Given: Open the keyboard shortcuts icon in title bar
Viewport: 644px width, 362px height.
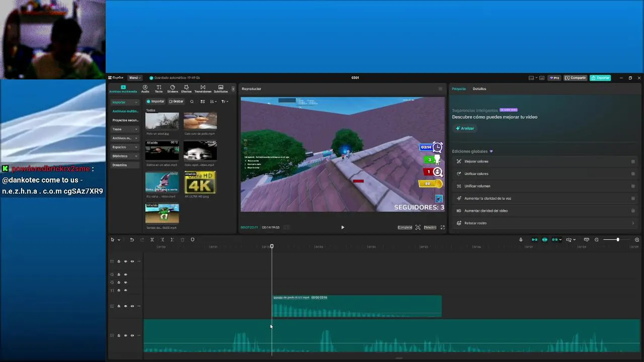Looking at the screenshot, I should pos(542,78).
